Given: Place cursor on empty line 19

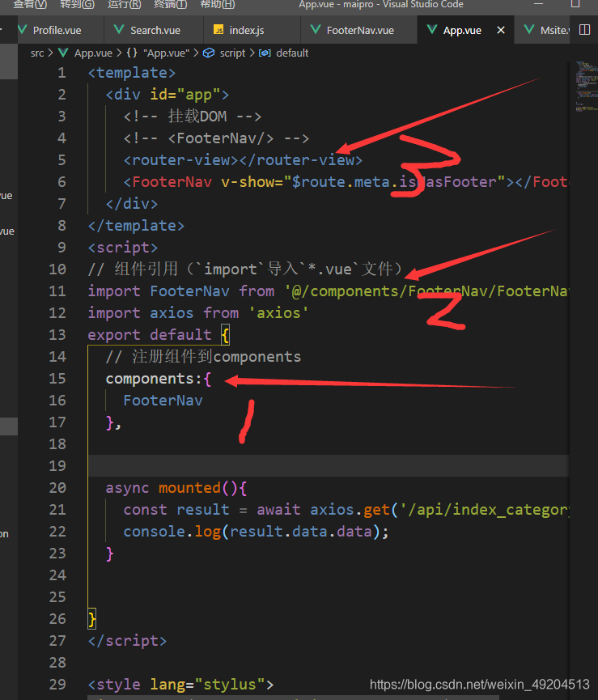Looking at the screenshot, I should coord(329,465).
